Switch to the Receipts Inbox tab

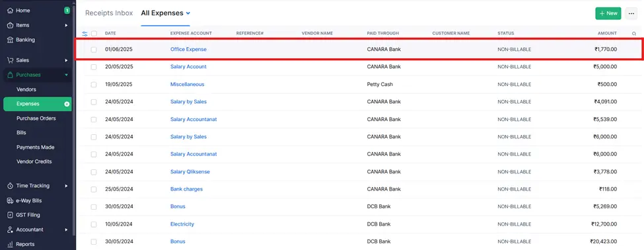click(109, 13)
